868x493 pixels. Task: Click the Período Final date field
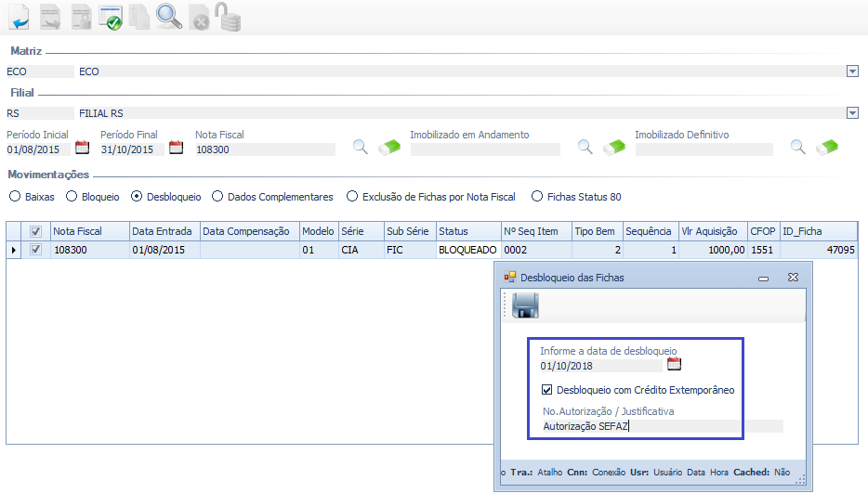132,149
